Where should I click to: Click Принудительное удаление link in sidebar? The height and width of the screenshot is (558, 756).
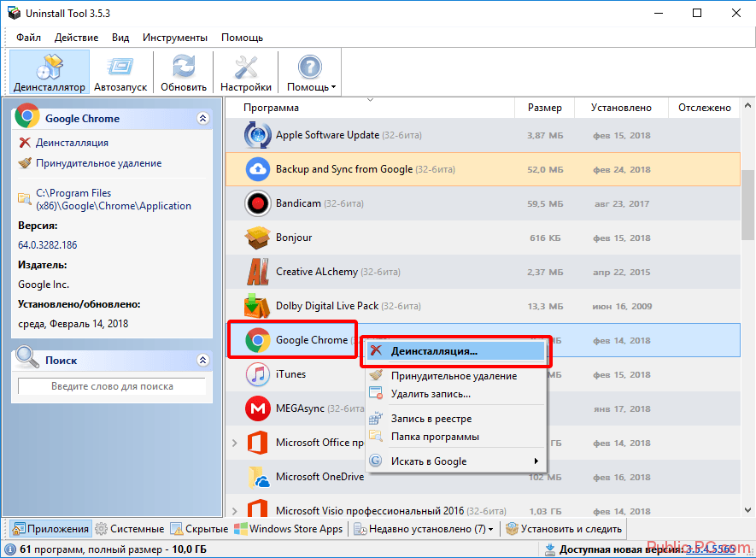click(x=98, y=163)
